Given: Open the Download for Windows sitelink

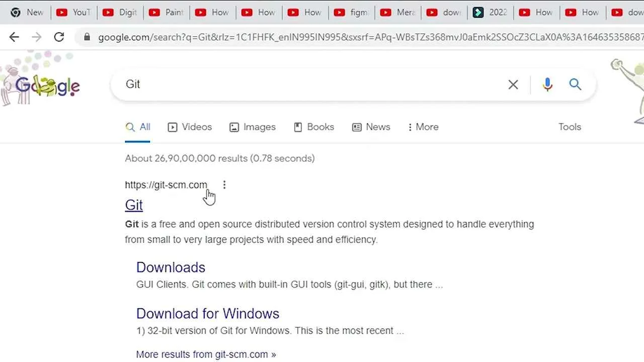Looking at the screenshot, I should tap(207, 314).
